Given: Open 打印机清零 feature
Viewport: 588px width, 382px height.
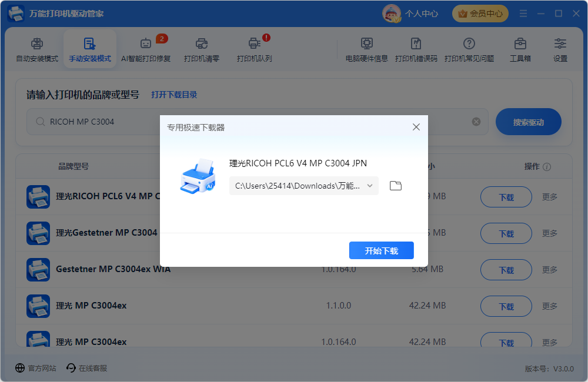Looking at the screenshot, I should point(201,50).
